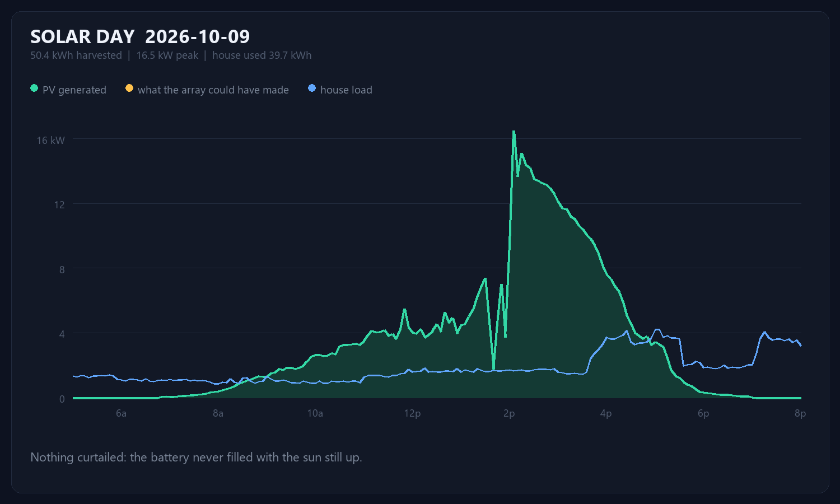Click the 8p tick on the time axis
Screen dimensions: 840x504
click(800, 414)
